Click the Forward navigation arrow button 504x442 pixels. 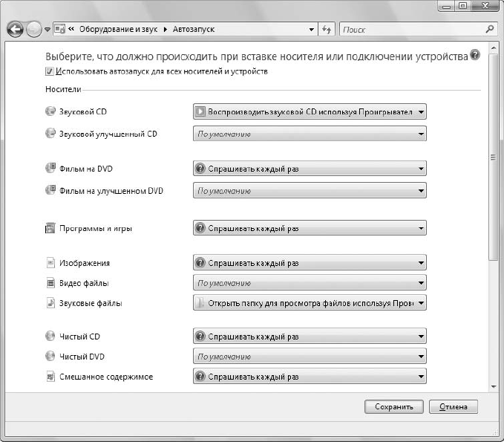(33, 29)
